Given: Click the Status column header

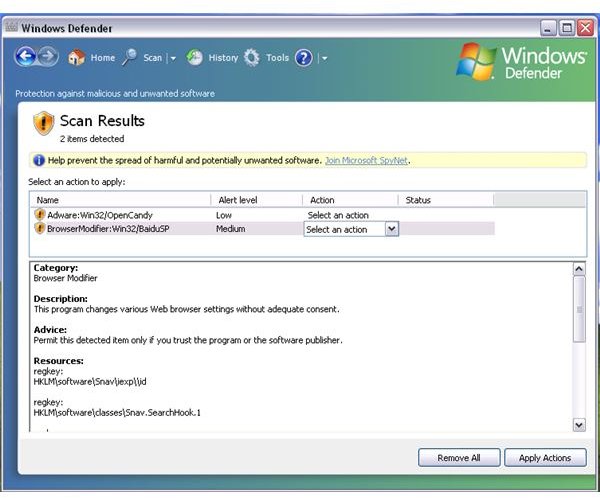Looking at the screenshot, I should tap(446, 200).
